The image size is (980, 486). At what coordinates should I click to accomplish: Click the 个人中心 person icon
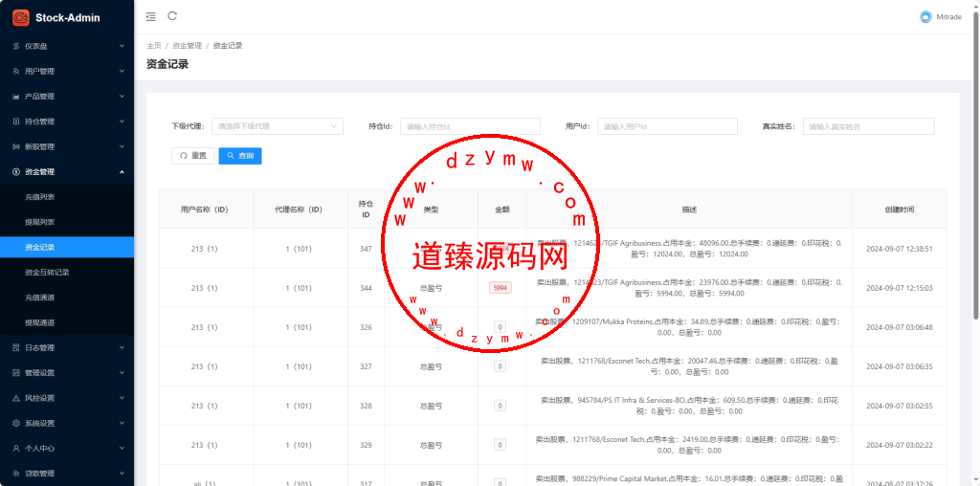point(16,448)
